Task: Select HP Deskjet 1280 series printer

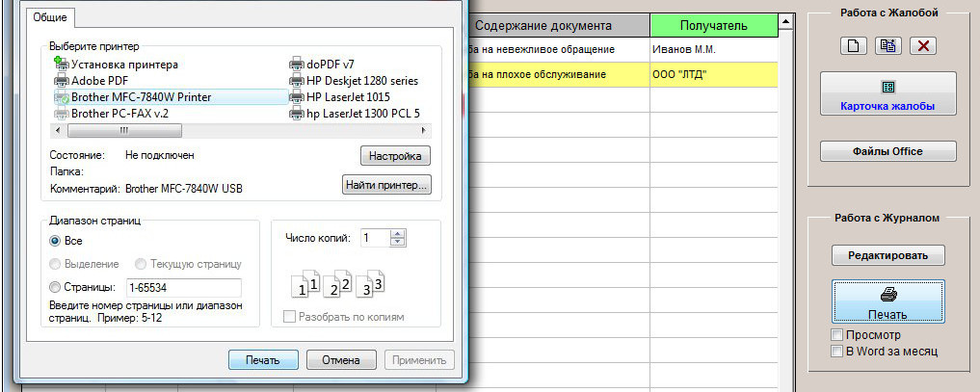Action: coord(354,81)
